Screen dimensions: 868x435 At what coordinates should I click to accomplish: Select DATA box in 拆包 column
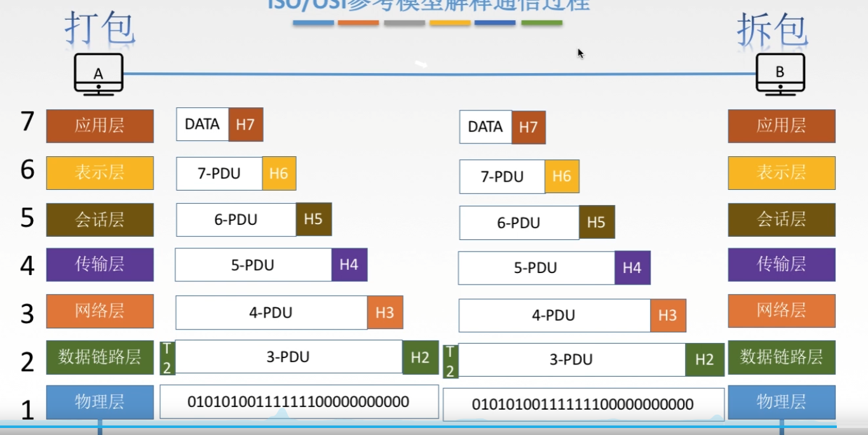click(x=485, y=127)
